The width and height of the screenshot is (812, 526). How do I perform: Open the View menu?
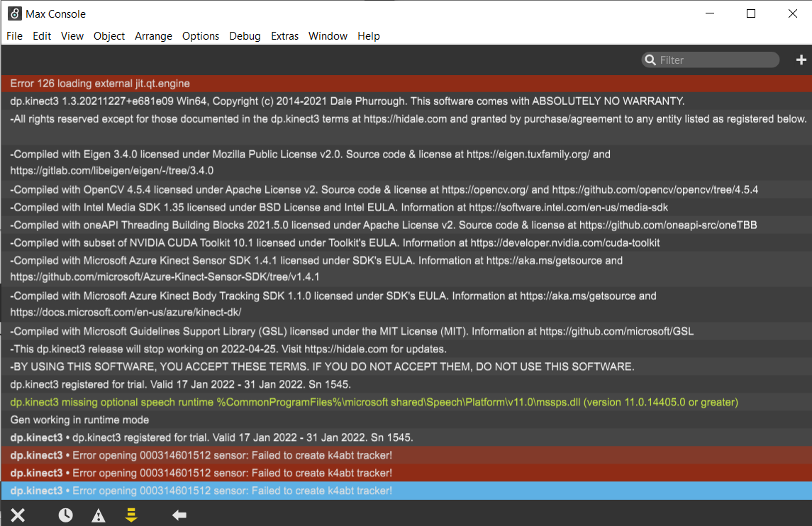coord(72,36)
